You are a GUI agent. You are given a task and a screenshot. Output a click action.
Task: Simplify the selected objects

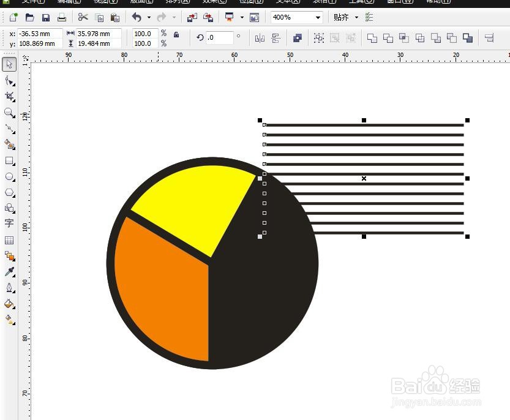(x=419, y=38)
